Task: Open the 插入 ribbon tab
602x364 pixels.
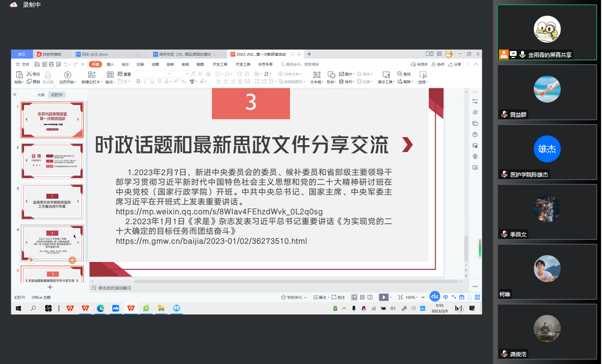Action: point(110,64)
